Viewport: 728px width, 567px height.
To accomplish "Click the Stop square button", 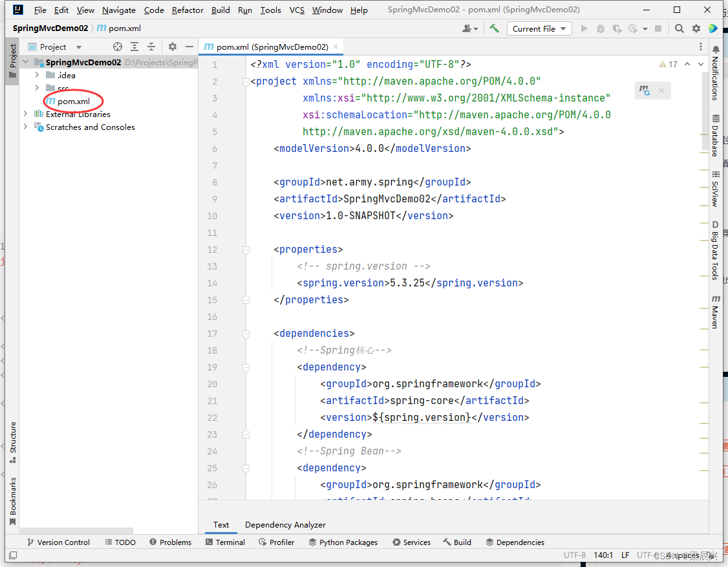I will [x=658, y=28].
